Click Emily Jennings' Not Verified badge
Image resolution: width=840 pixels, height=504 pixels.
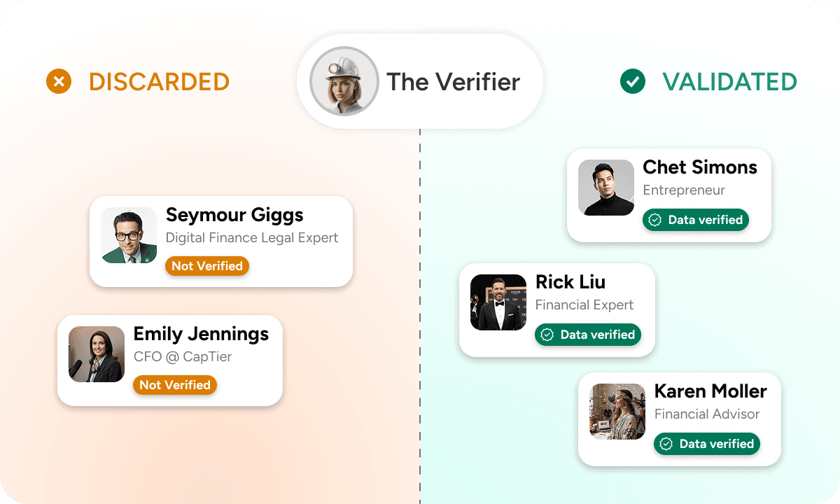[175, 385]
